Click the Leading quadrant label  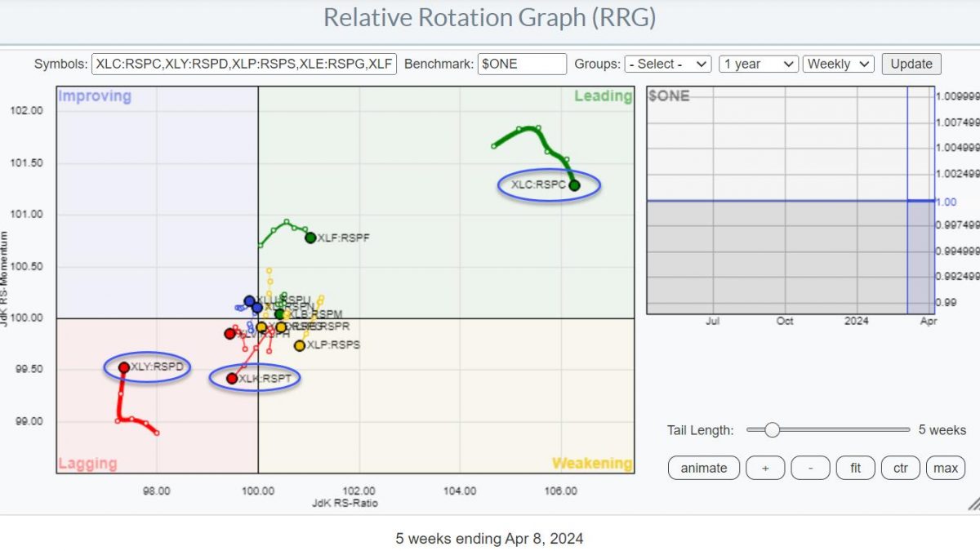(603, 96)
